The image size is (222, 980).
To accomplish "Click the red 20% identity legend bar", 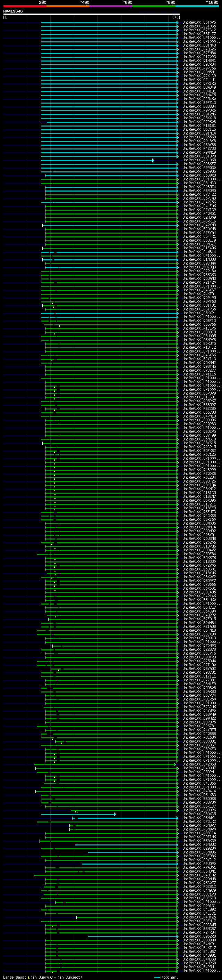I will tap(25, 6).
